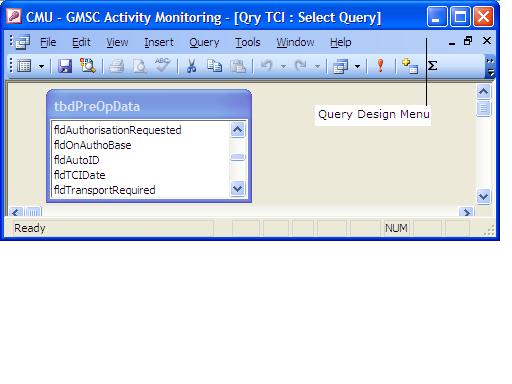Click the Print icon in toolbar
The width and height of the screenshot is (512, 384).
[x=117, y=66]
